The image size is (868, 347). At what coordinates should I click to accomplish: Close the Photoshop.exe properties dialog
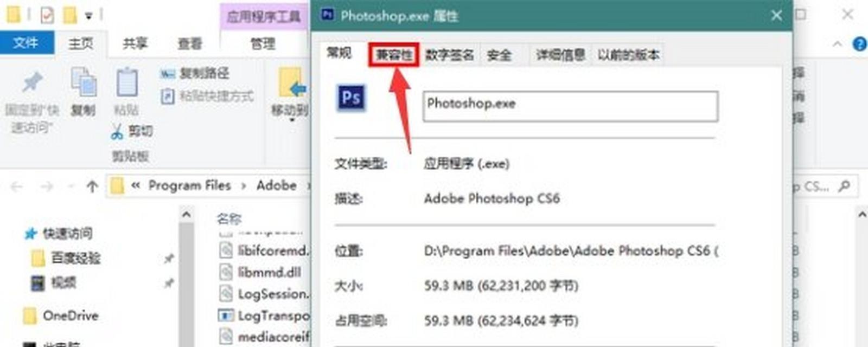pyautogui.click(x=776, y=16)
